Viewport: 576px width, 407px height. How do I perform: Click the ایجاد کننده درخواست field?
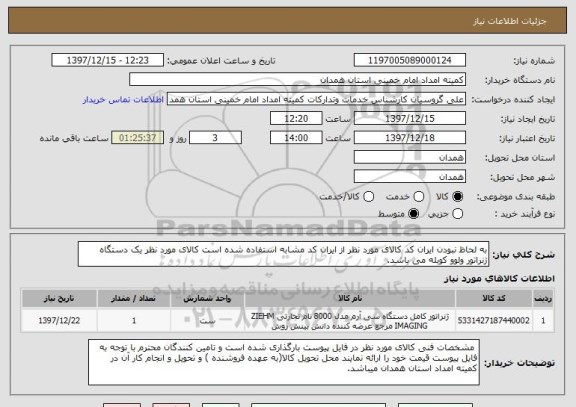[316, 99]
